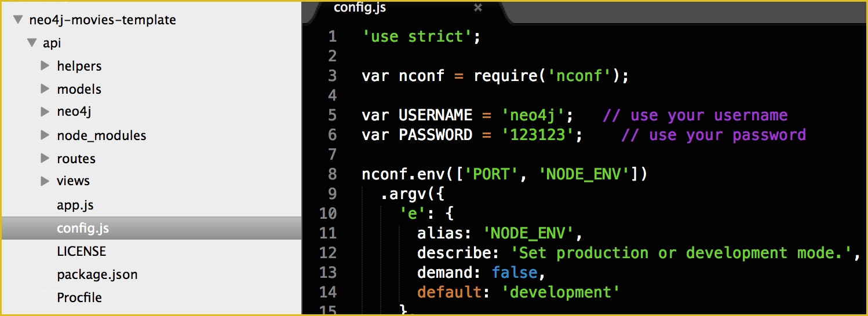Expand the models folder arrow
868x316 pixels.
point(45,89)
